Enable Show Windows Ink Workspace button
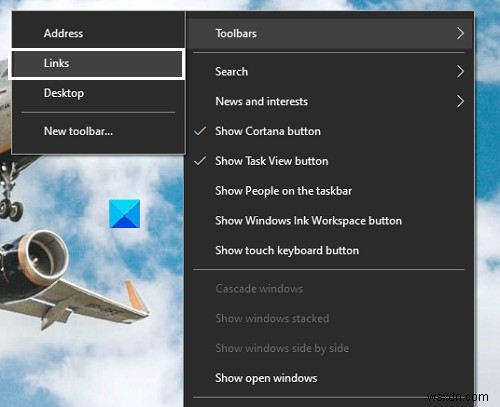This screenshot has height=407, width=500. 330,221
